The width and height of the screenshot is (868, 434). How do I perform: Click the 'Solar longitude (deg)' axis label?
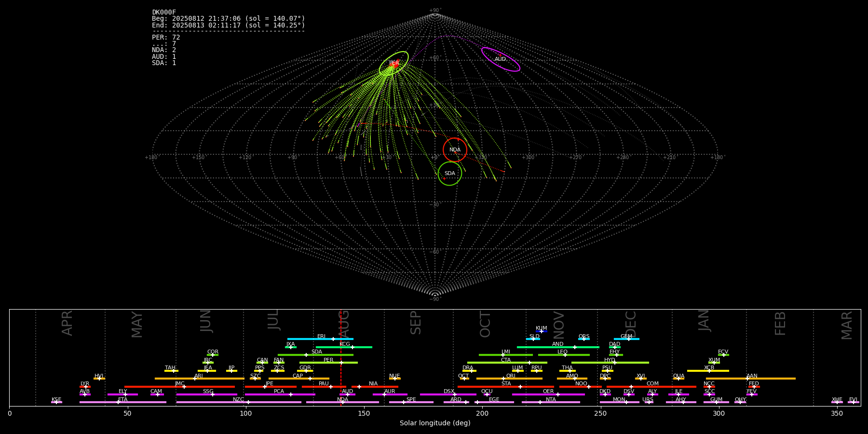435,423
